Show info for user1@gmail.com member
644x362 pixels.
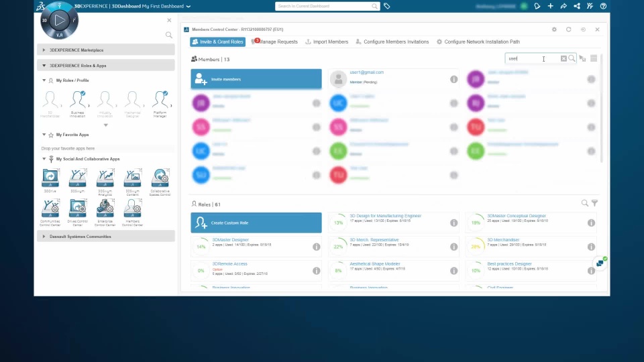(x=454, y=79)
